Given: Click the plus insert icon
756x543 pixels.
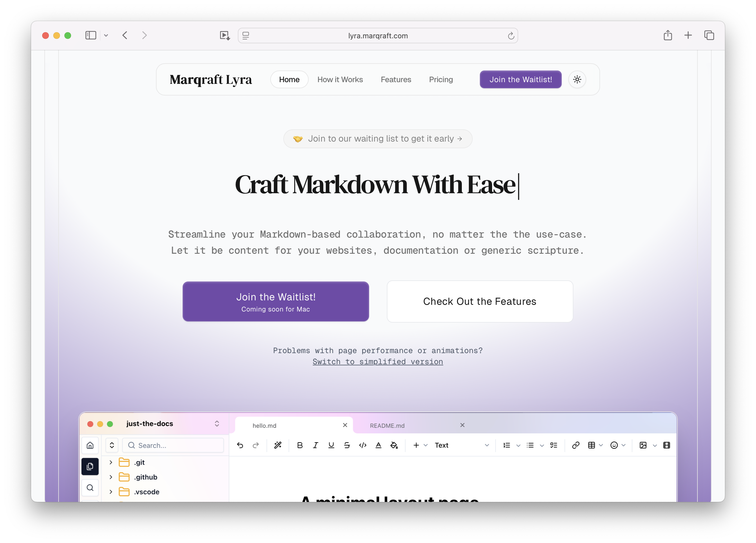Looking at the screenshot, I should pos(416,445).
